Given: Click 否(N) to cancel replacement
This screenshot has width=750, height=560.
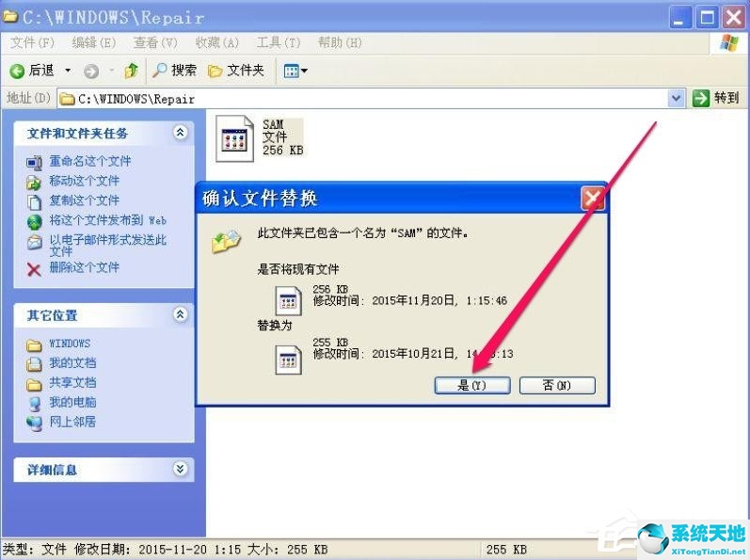Looking at the screenshot, I should point(557,386).
